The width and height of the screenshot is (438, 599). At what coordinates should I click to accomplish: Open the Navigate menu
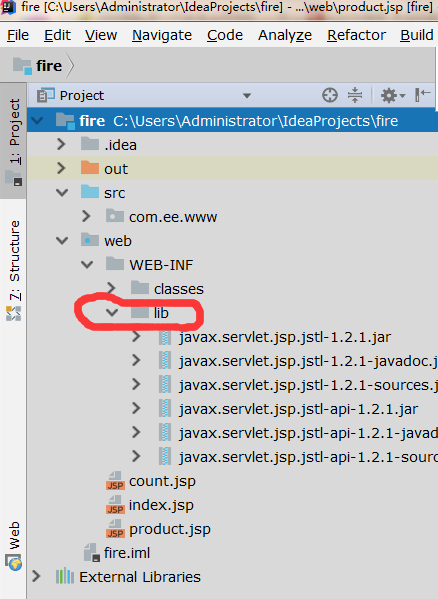tap(162, 35)
